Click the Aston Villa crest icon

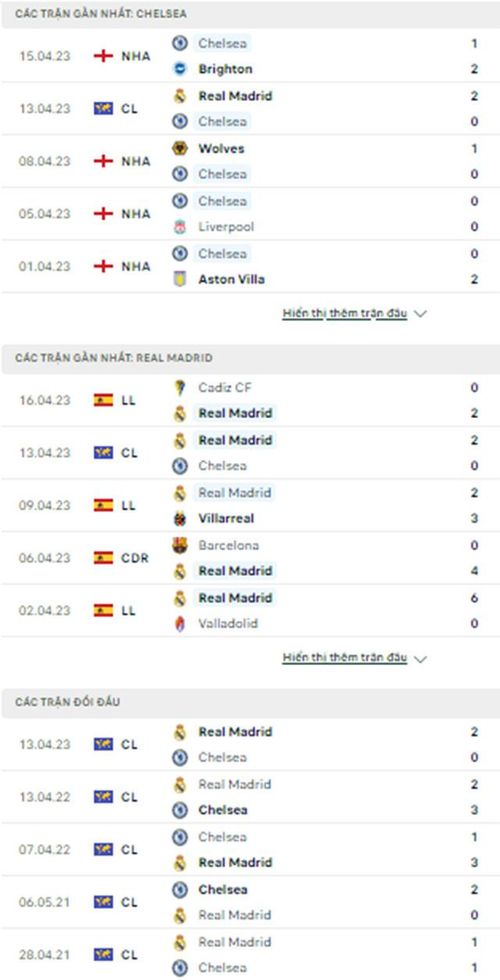pos(180,279)
